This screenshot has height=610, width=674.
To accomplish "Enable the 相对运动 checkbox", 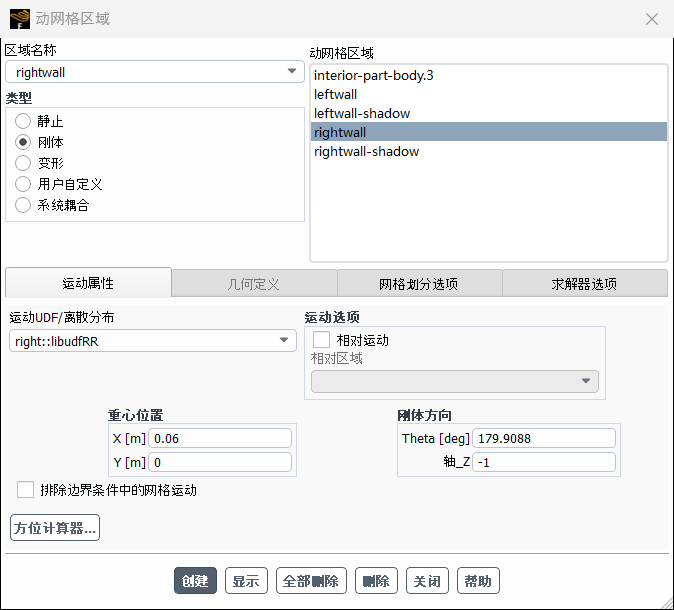I will coord(321,340).
